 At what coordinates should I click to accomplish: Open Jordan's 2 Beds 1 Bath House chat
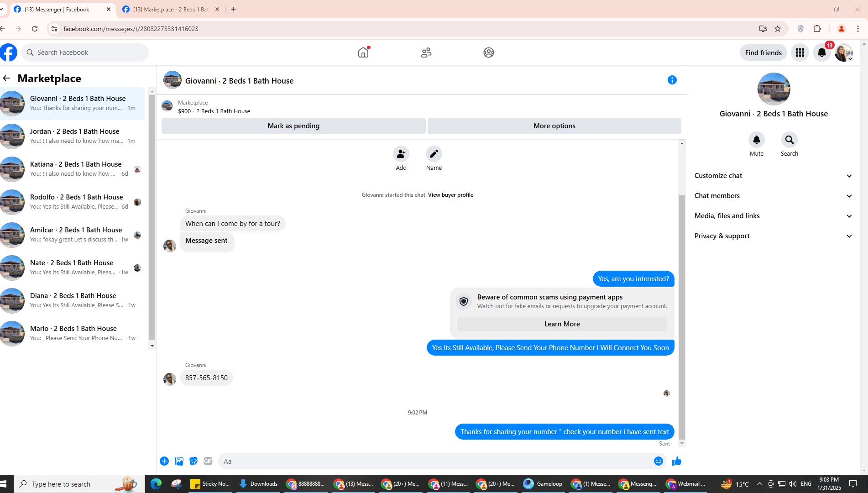(x=72, y=136)
